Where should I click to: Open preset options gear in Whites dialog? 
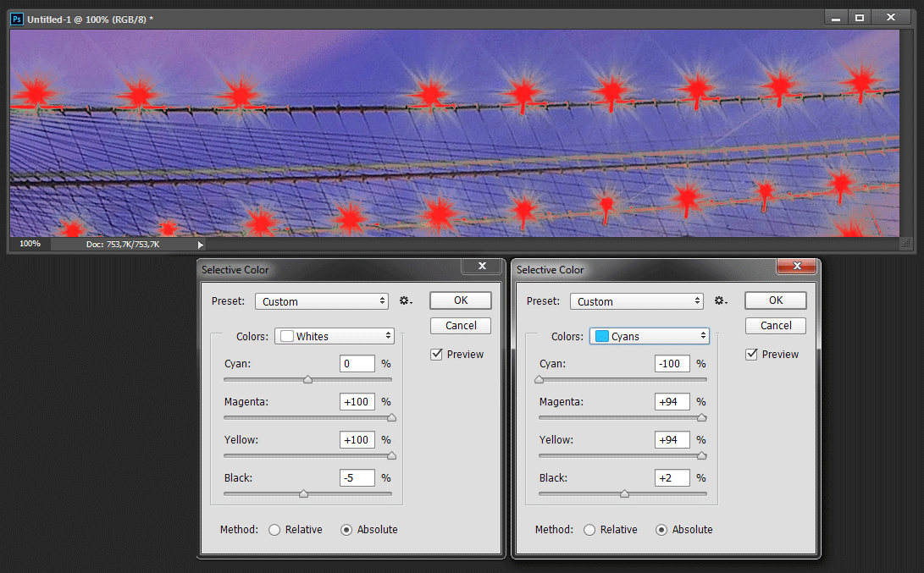point(406,301)
